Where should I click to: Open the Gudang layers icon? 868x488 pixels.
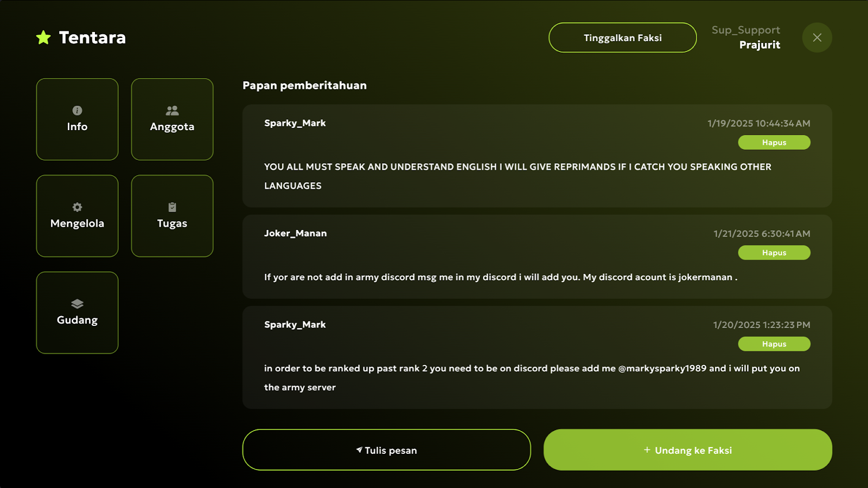[77, 304]
